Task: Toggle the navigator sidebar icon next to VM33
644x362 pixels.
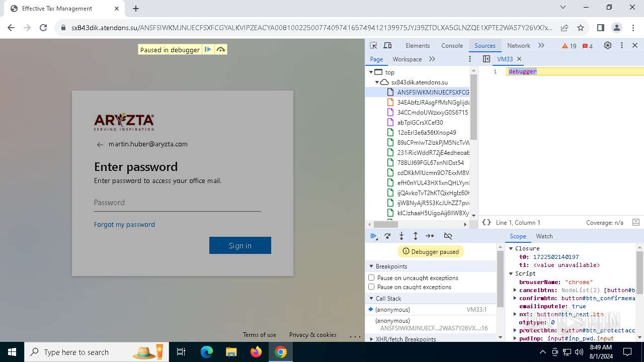Action: point(486,59)
